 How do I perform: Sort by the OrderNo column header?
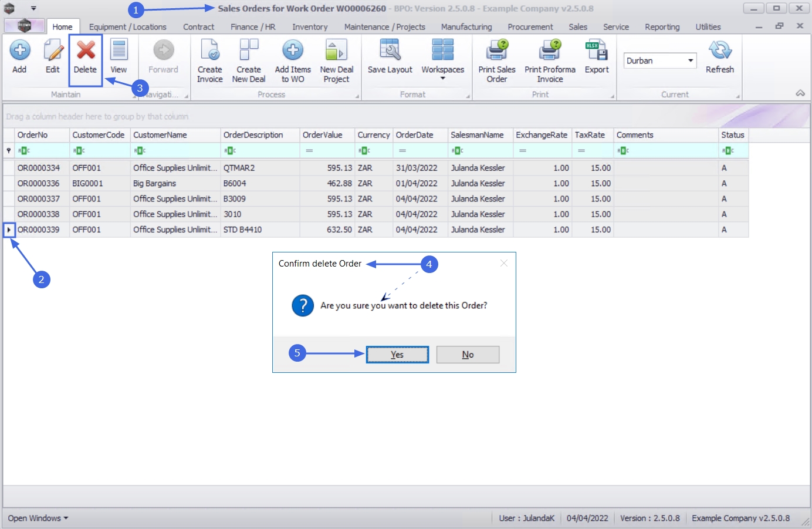(42, 135)
